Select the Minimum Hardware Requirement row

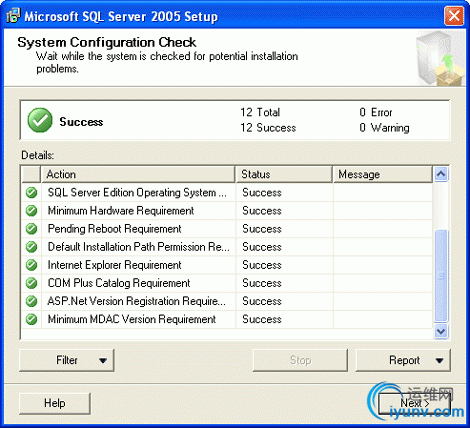click(227, 211)
